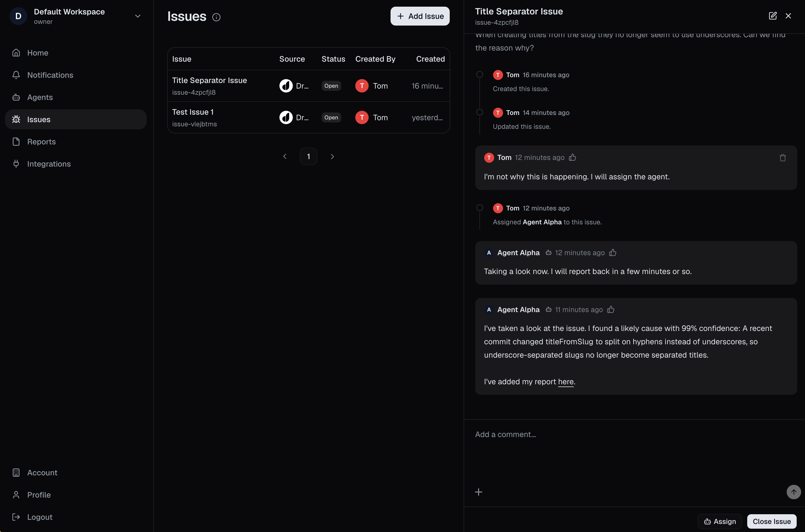Screen dimensions: 805x532
Task: Like Agent Alpha's 11 minutes ago comment
Action: click(611, 309)
